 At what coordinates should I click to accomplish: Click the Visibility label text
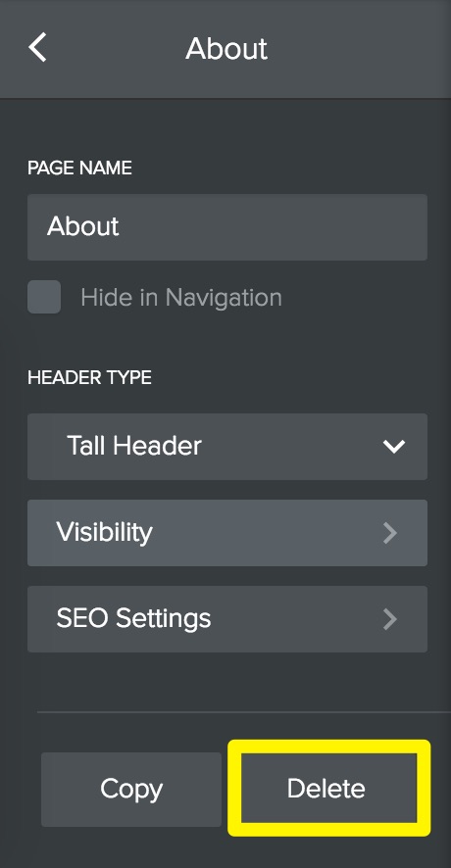(104, 533)
